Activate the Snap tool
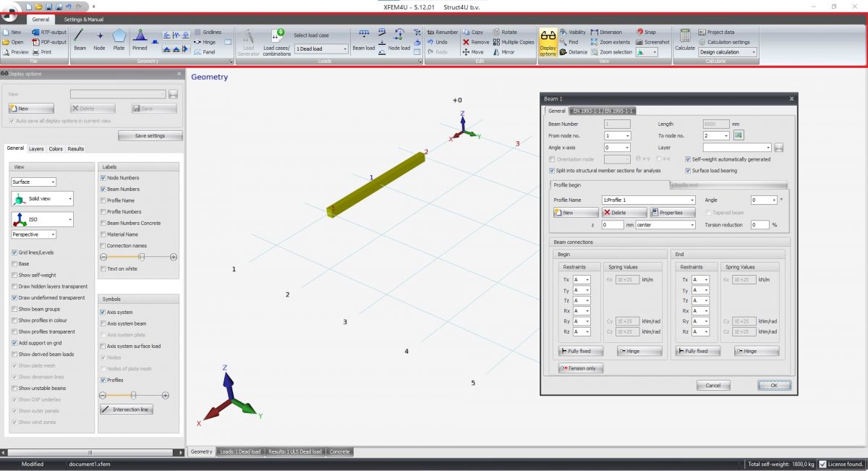Screen dimensions: 868x471 point(646,32)
